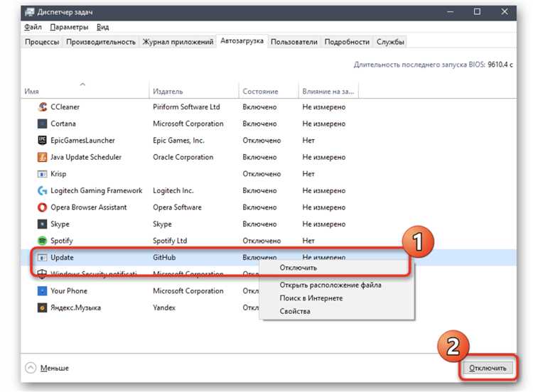Image resolution: width=533 pixels, height=392 pixels.
Task: Click the sort arrow above Имя
Action: point(82,84)
